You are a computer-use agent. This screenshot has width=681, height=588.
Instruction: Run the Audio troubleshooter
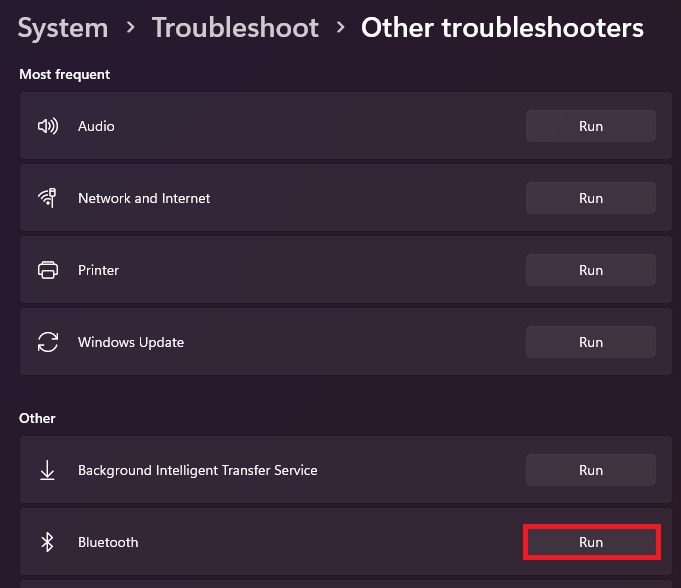click(590, 126)
